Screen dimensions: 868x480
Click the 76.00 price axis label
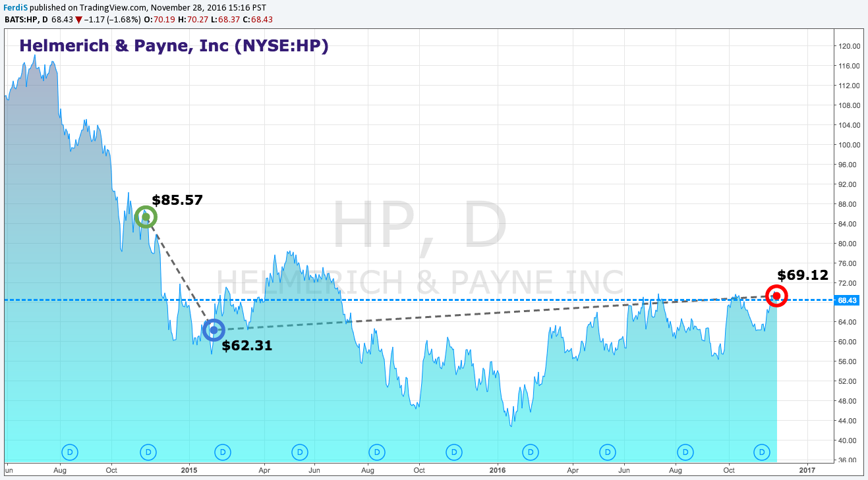[849, 263]
